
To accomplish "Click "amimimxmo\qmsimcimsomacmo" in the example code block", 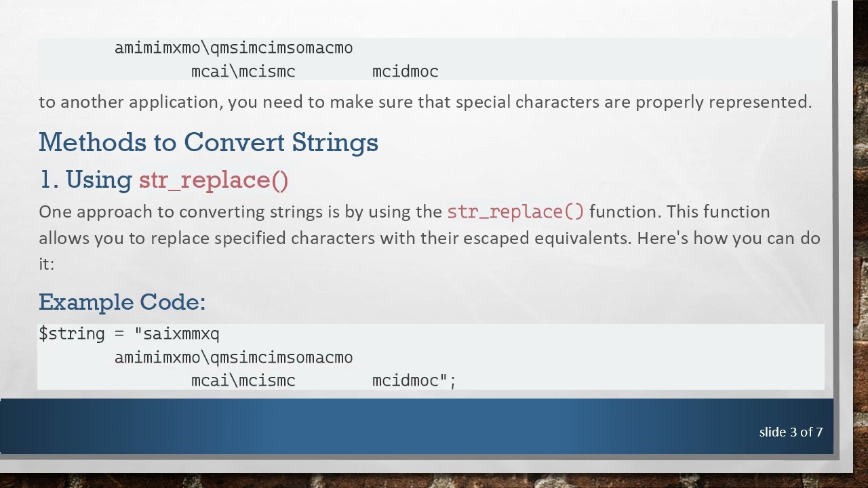I will pos(233,357).
